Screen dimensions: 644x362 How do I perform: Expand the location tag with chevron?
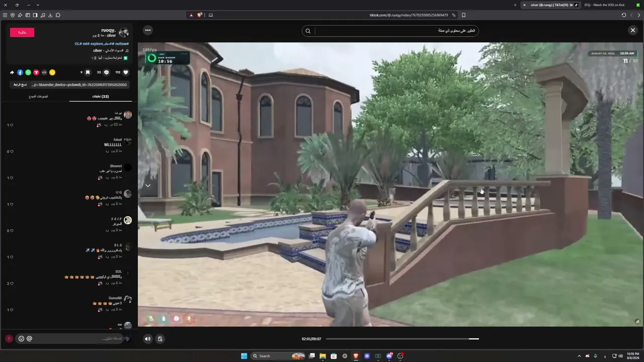coord(92,58)
